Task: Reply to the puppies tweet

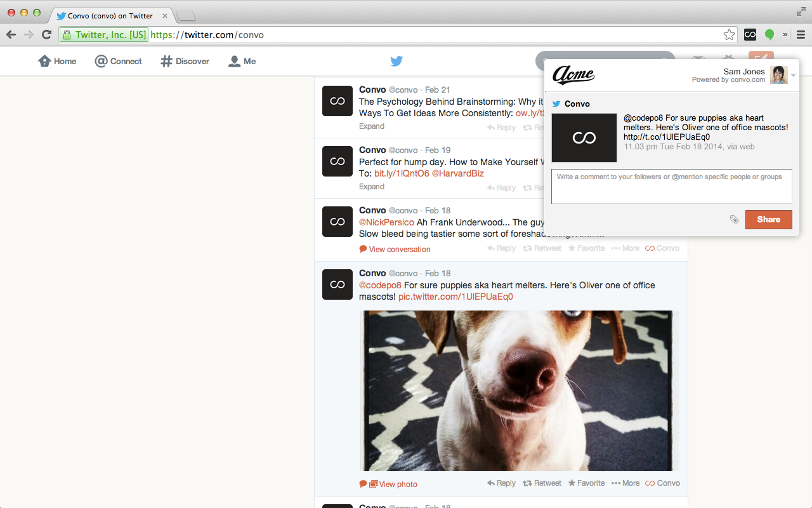Action: pos(501,483)
